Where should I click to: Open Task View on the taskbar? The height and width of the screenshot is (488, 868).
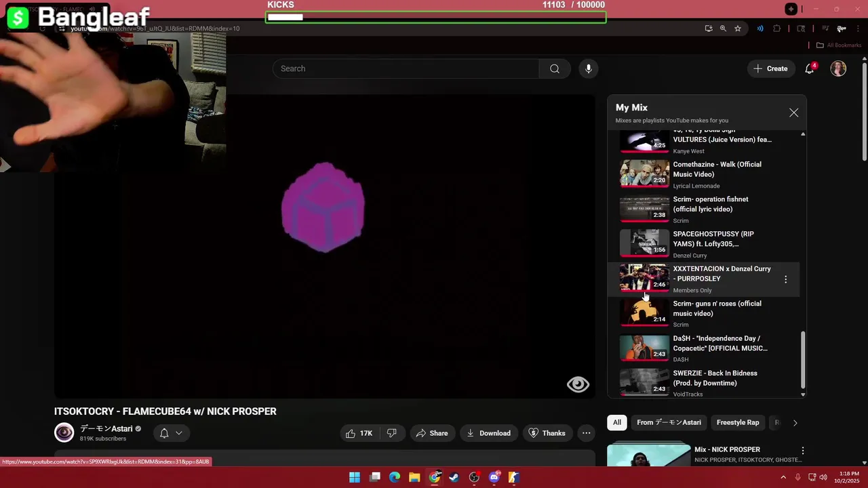click(375, 477)
